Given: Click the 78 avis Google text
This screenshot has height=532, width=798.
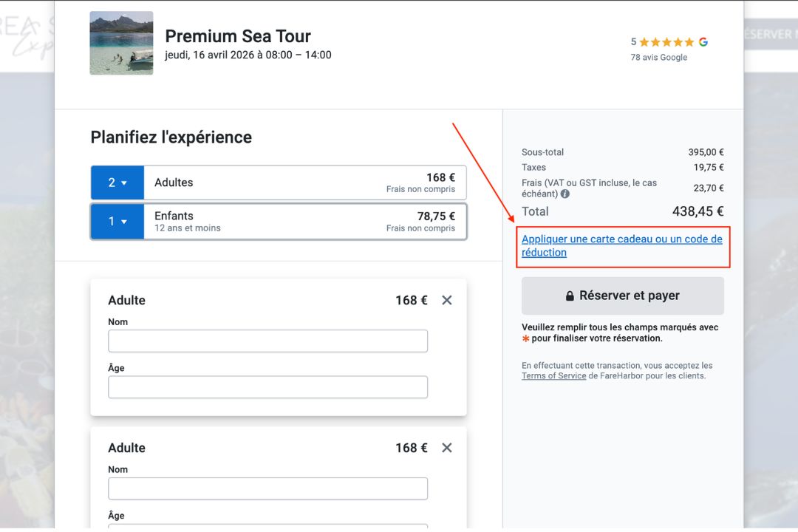Looking at the screenshot, I should (658, 58).
